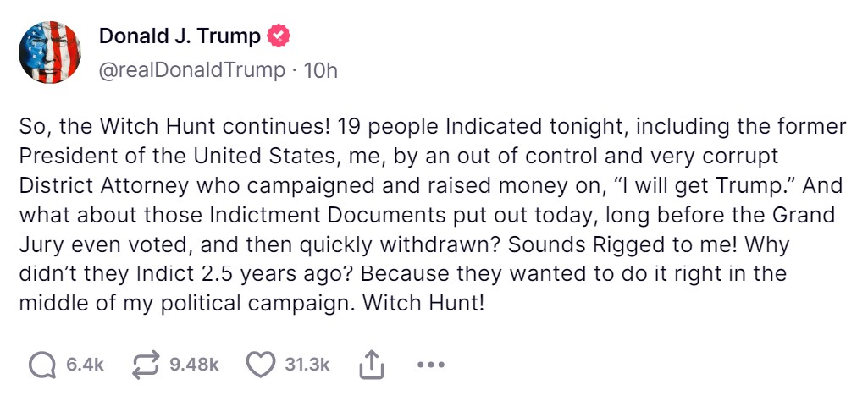This screenshot has width=868, height=401.
Task: Click the ReTruth repost arrows icon
Action: coord(147,365)
